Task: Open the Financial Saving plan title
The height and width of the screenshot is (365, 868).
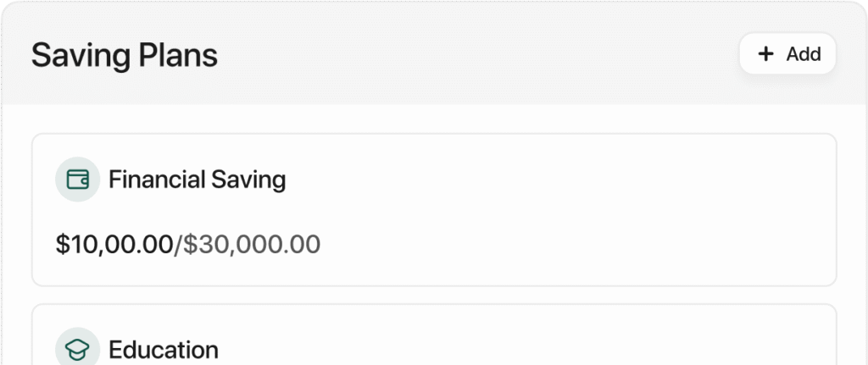Action: tap(197, 180)
